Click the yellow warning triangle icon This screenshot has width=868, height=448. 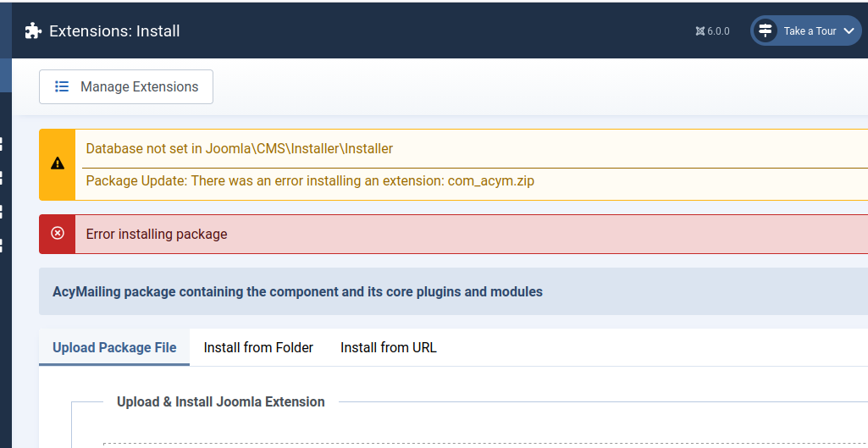(x=58, y=163)
